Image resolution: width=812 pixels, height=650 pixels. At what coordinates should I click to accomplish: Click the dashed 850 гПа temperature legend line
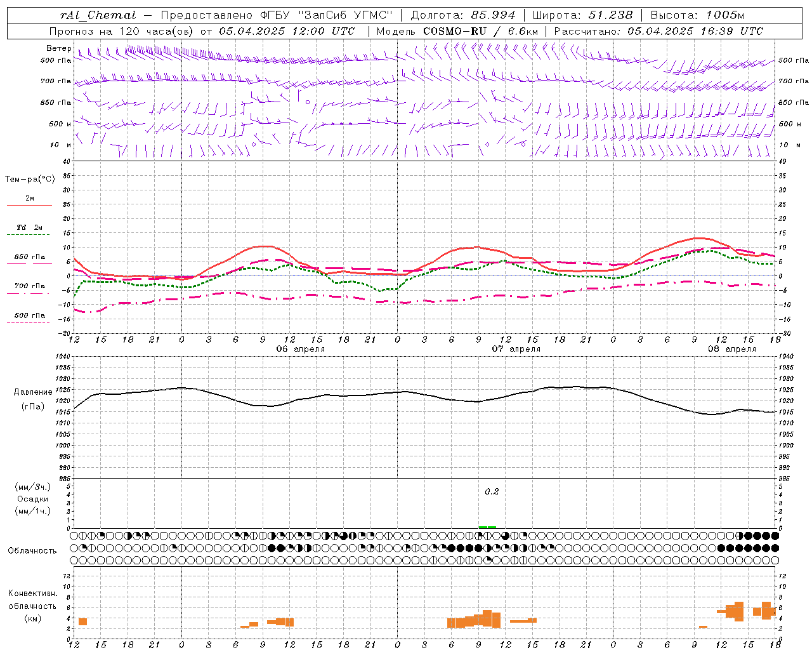click(29, 264)
